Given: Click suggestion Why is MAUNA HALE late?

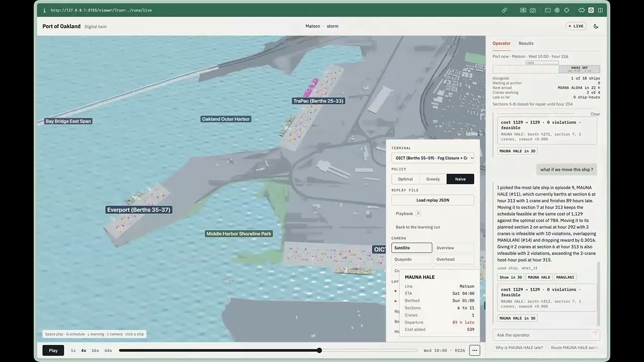Looking at the screenshot, I should coord(519,347).
